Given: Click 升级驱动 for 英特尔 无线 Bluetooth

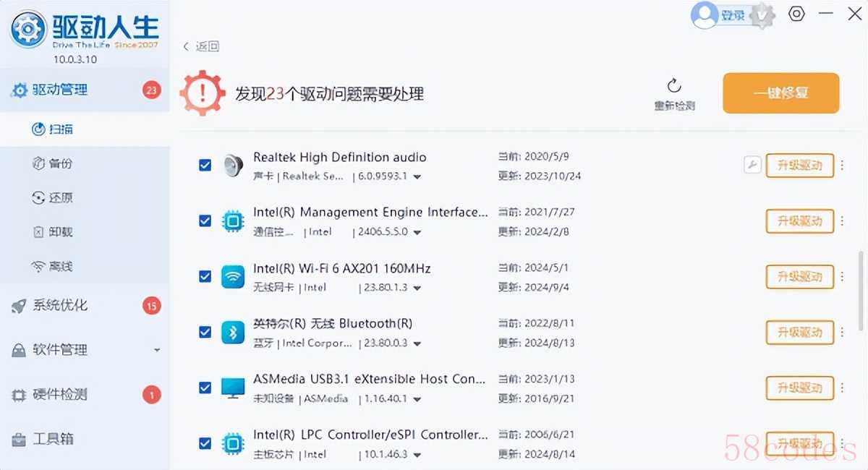Looking at the screenshot, I should 800,333.
